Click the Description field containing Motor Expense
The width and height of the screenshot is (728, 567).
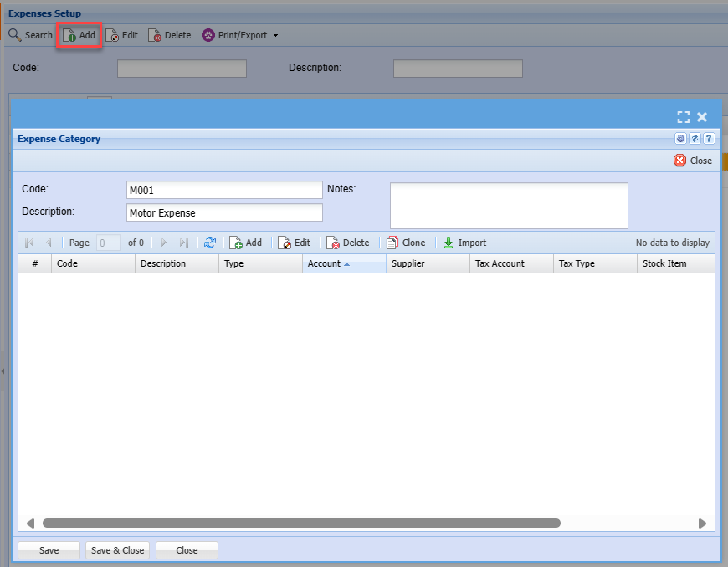click(x=223, y=212)
